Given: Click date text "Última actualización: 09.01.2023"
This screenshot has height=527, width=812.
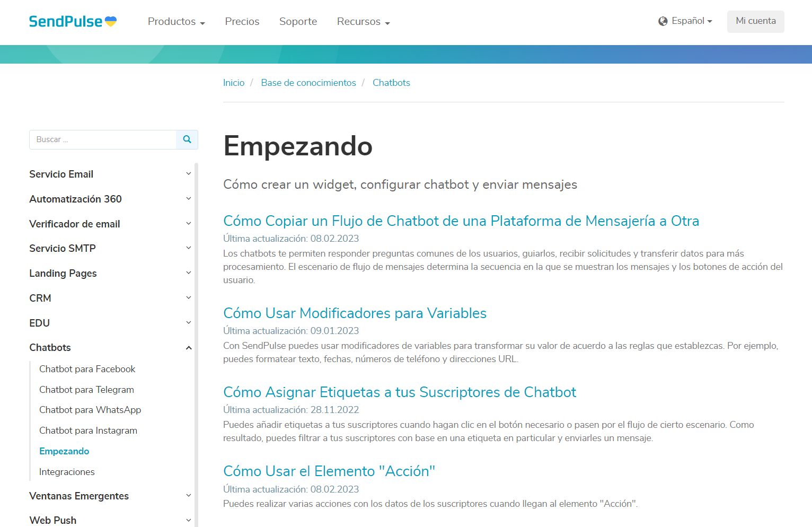Looking at the screenshot, I should (x=291, y=331).
